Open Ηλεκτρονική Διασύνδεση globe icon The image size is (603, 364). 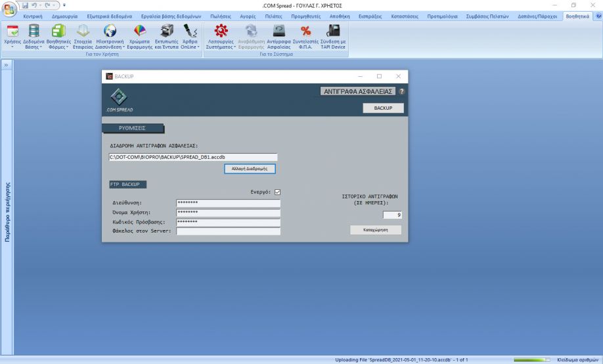(x=110, y=31)
